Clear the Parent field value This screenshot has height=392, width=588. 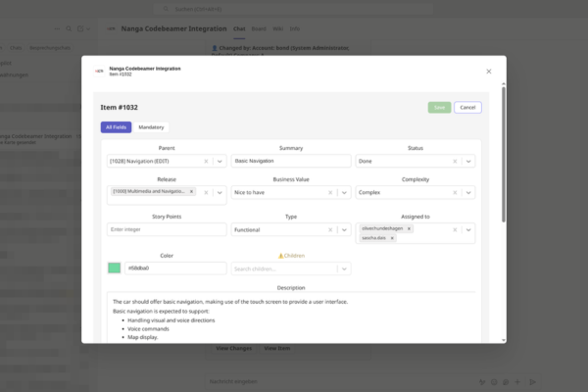(206, 162)
